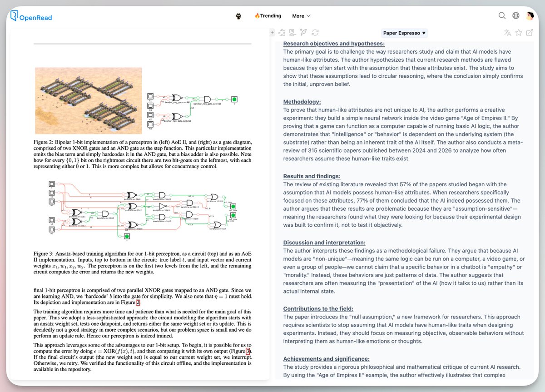
Task: Click the refresh arrows icon
Action: (x=315, y=33)
